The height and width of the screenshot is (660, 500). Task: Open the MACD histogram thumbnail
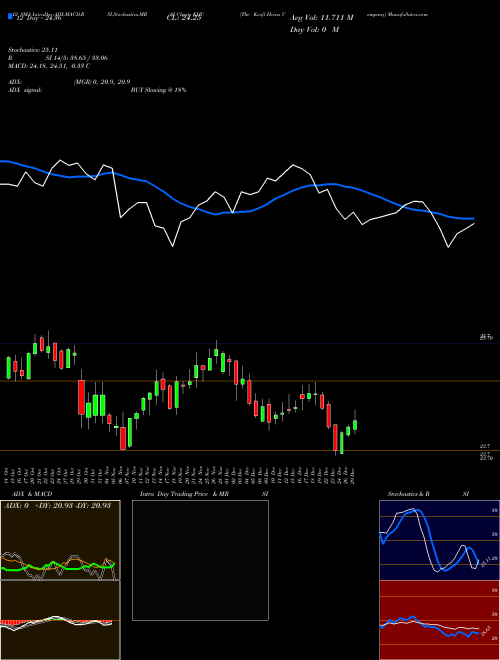(60, 620)
